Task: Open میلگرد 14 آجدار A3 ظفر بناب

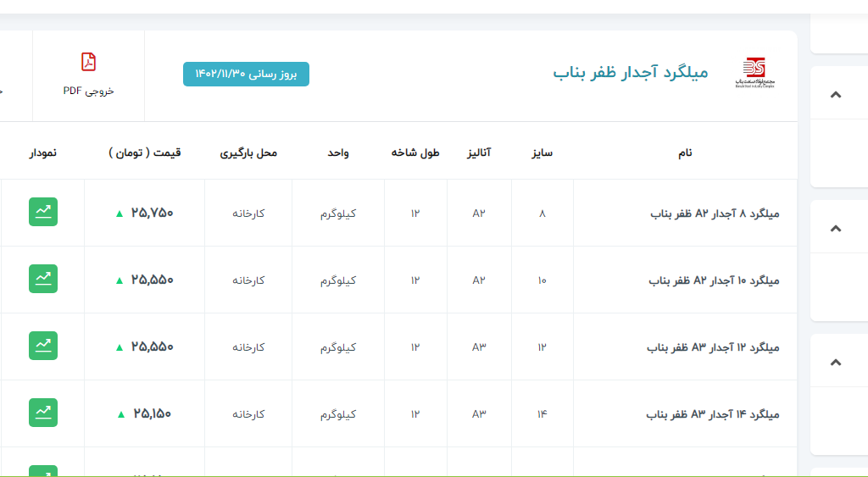Action: (x=712, y=414)
